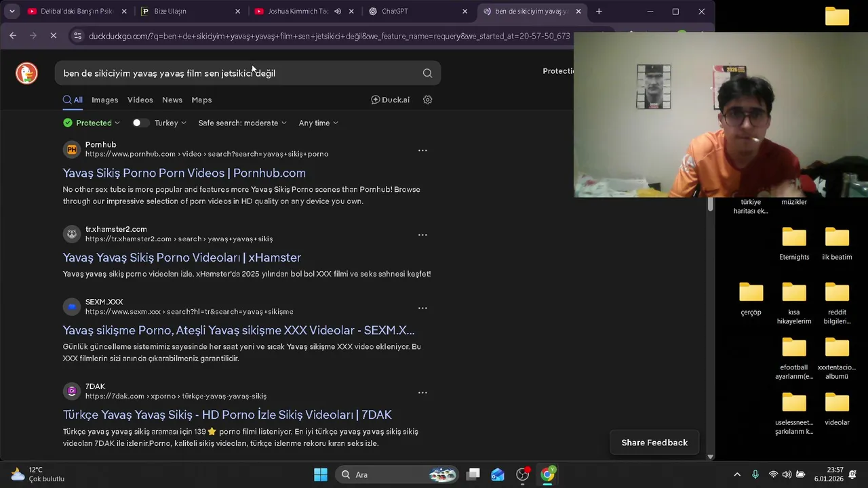Show hidden system tray icons
The width and height of the screenshot is (868, 488).
point(737,474)
